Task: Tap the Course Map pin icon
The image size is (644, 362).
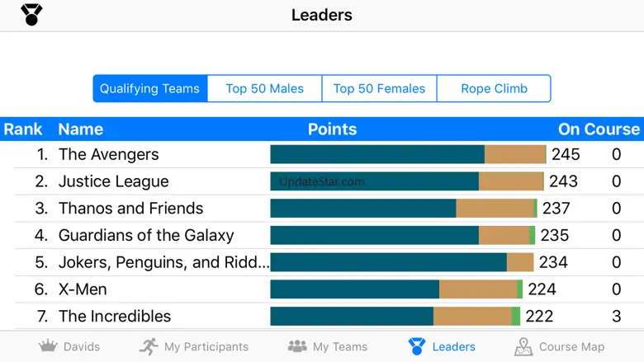Action: [x=523, y=346]
